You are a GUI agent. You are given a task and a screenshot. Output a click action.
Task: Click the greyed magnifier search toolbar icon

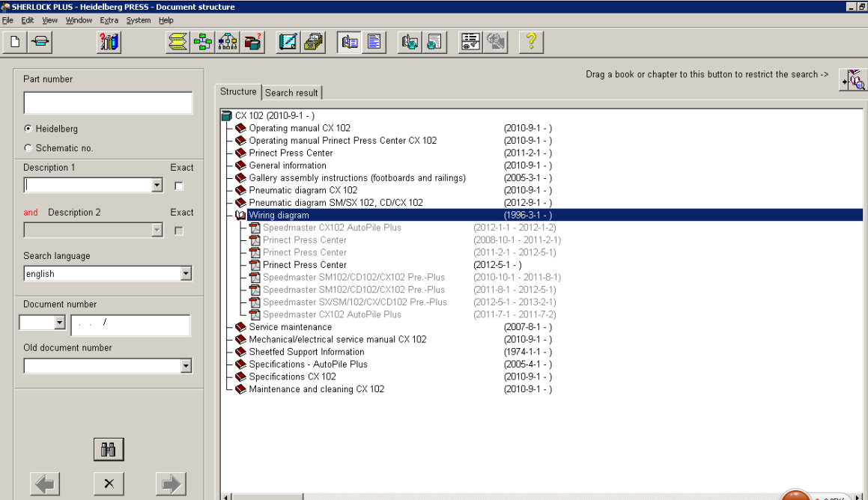[x=496, y=42]
